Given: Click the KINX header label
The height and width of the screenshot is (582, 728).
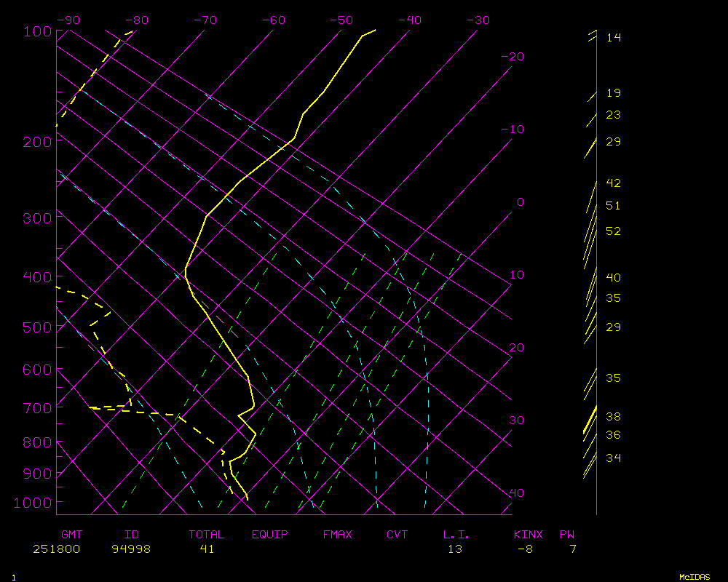Looking at the screenshot, I should tap(528, 535).
